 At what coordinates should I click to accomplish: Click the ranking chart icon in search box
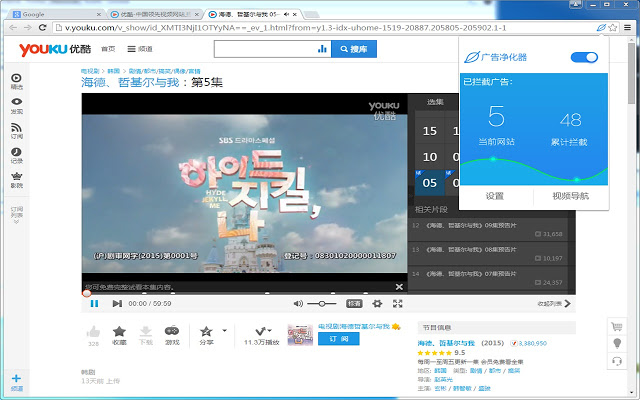click(322, 49)
